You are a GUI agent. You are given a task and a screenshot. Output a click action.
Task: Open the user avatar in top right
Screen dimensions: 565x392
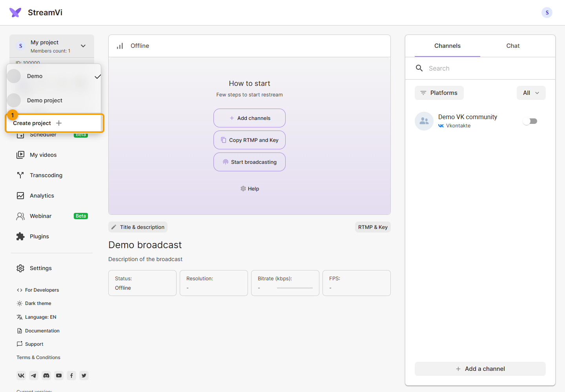click(x=547, y=13)
